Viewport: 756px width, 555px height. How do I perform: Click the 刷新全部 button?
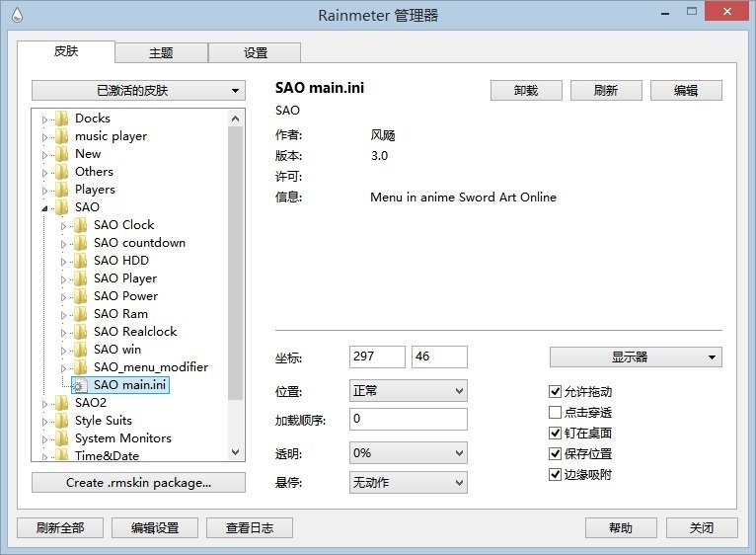click(60, 528)
